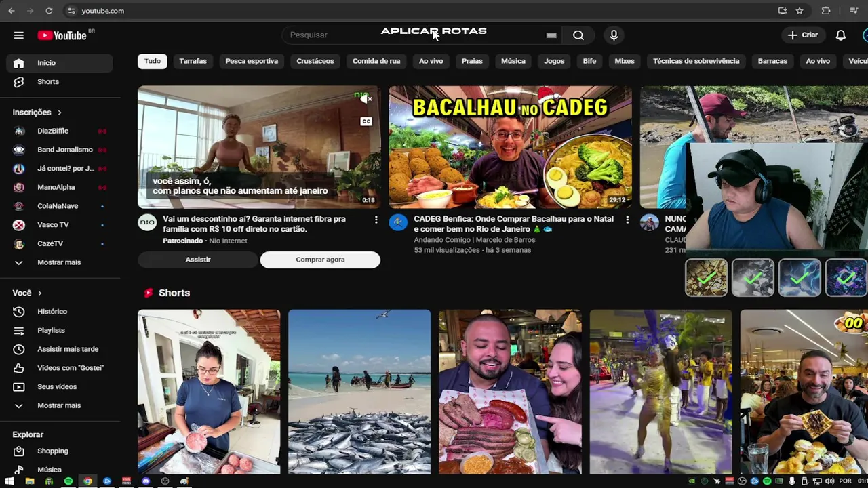The height and width of the screenshot is (488, 868).
Task: Select the Praias filter chip
Action: (472, 61)
